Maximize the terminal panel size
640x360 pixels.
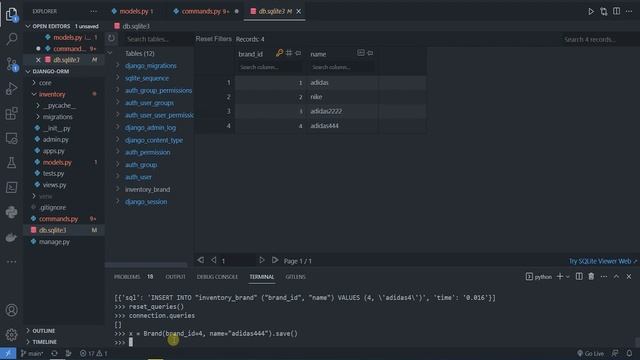click(x=616, y=276)
